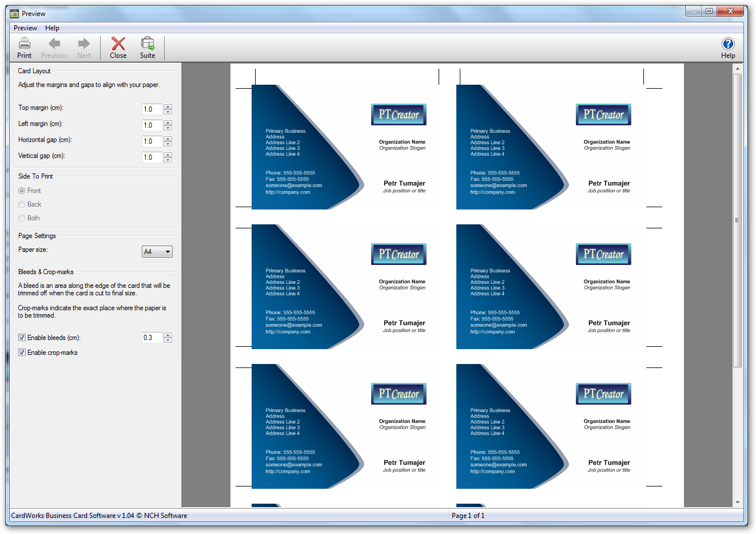Click the Preview window title icon
756x534 pixels.
tap(14, 13)
